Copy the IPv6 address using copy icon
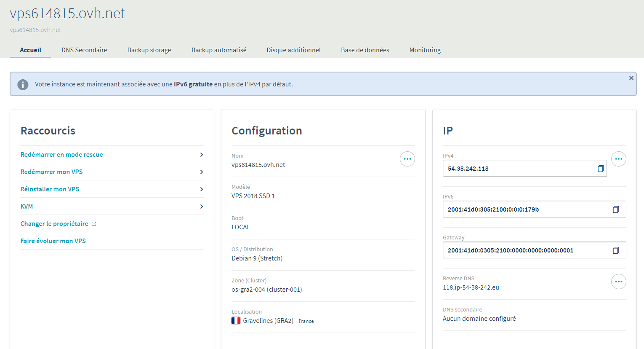Screen dimensions: 644x349 coord(615,209)
